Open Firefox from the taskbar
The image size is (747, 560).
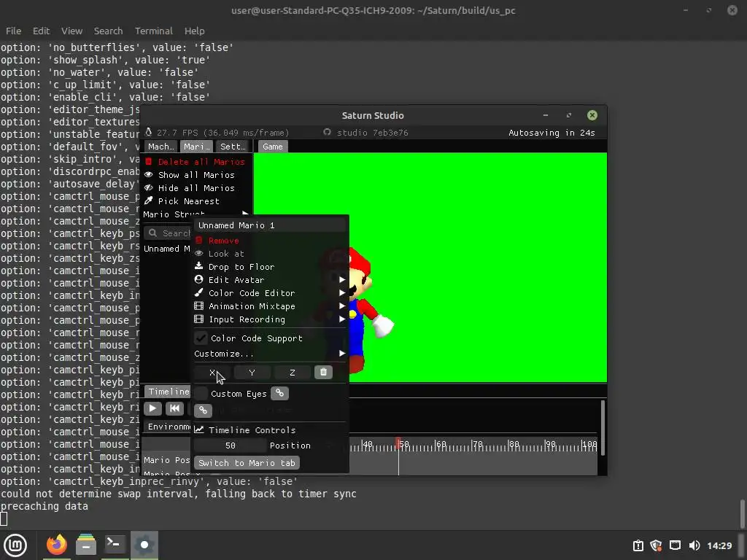coord(57,545)
